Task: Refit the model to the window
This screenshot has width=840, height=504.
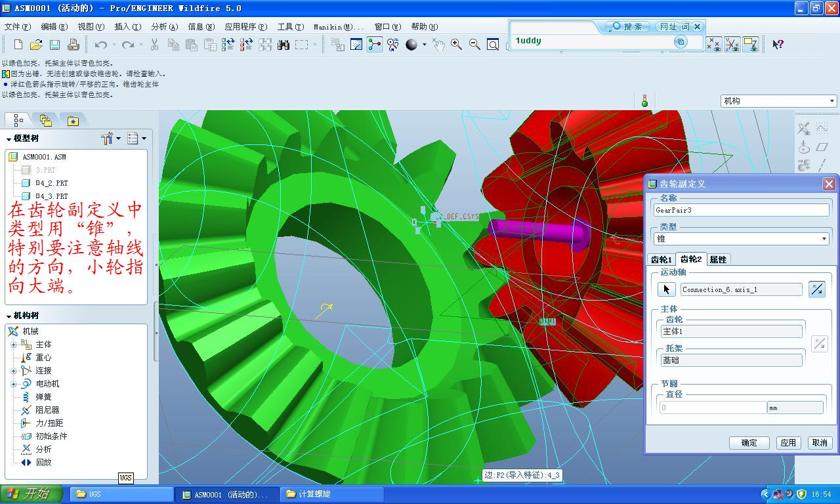Action: tap(493, 45)
